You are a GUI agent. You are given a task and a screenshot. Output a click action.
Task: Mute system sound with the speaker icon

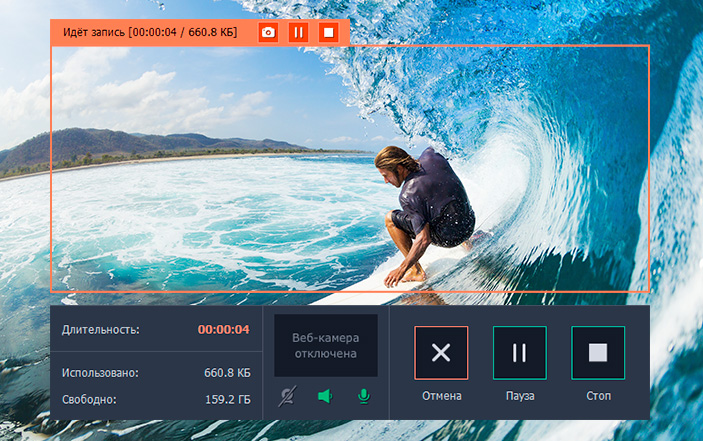pos(325,396)
